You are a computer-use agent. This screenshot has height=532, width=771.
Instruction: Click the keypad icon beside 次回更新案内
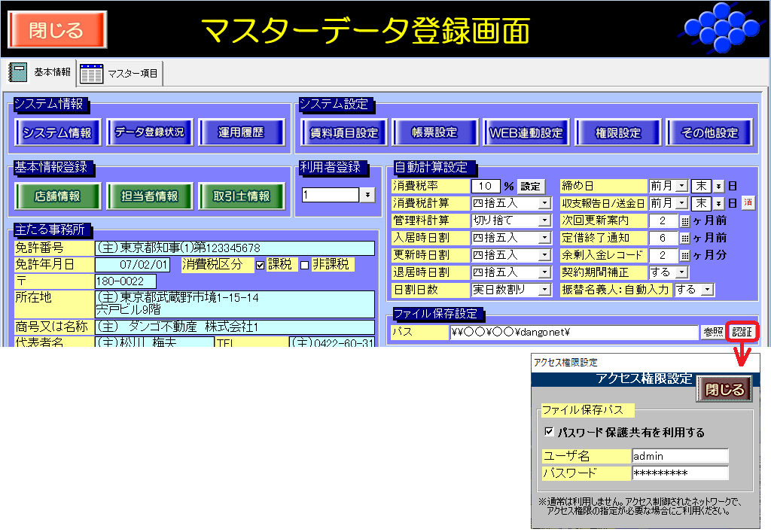pos(684,221)
